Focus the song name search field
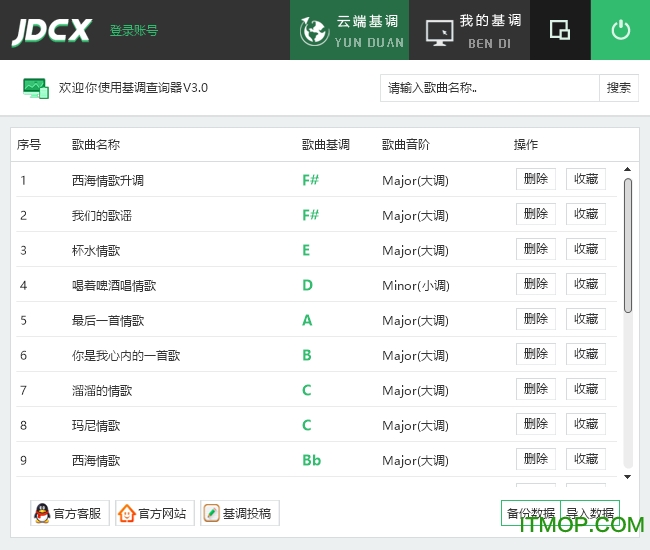The width and height of the screenshot is (650, 550). 490,88
